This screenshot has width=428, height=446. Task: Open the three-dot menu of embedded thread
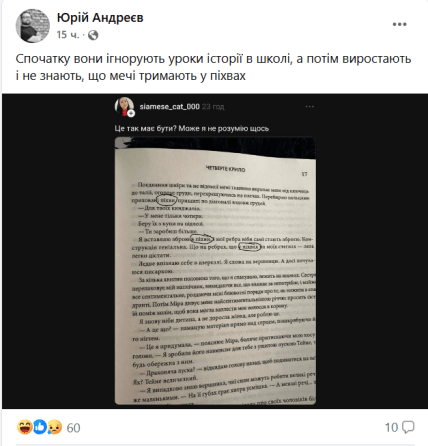[310, 106]
